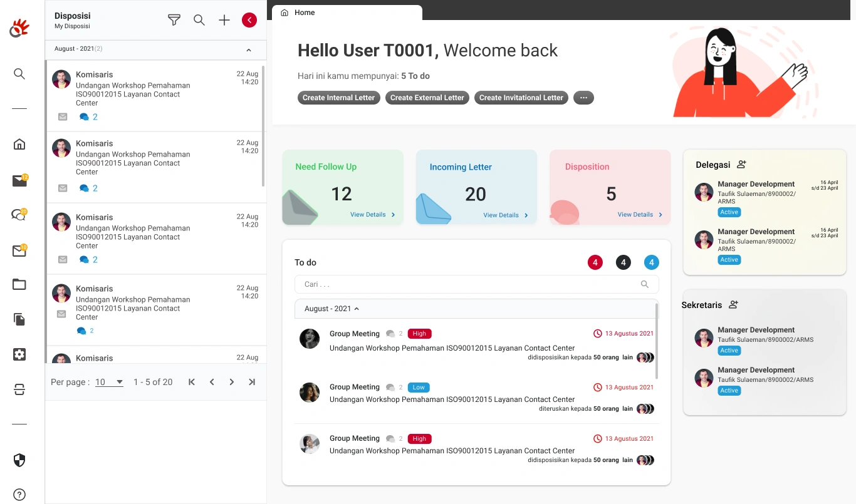Click the red 4 counter badge in To do

pyautogui.click(x=595, y=263)
